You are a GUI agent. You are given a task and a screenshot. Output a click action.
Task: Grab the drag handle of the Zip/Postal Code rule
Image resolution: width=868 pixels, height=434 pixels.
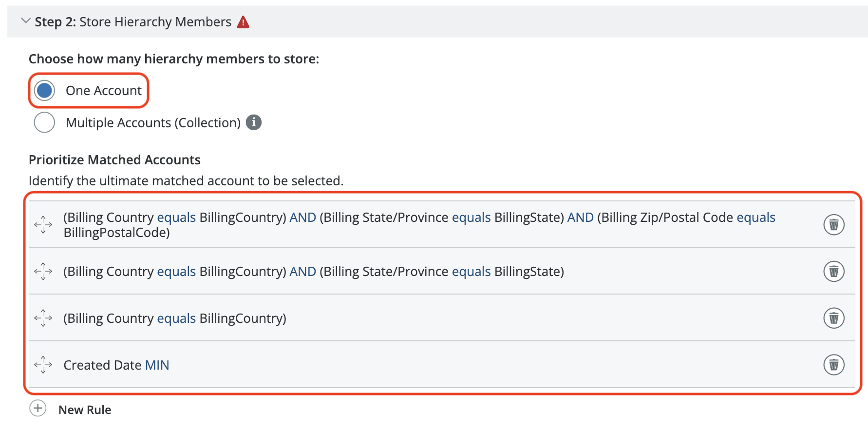pos(43,225)
